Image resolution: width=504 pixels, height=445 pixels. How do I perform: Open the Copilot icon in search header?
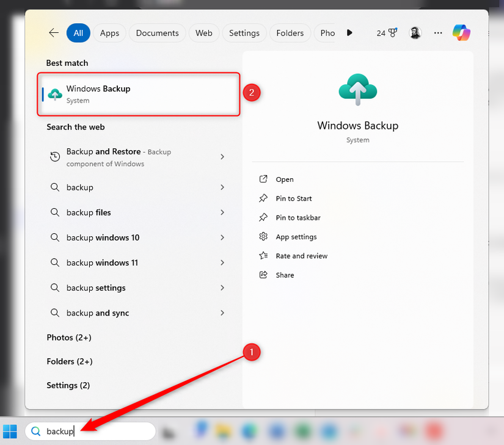461,33
